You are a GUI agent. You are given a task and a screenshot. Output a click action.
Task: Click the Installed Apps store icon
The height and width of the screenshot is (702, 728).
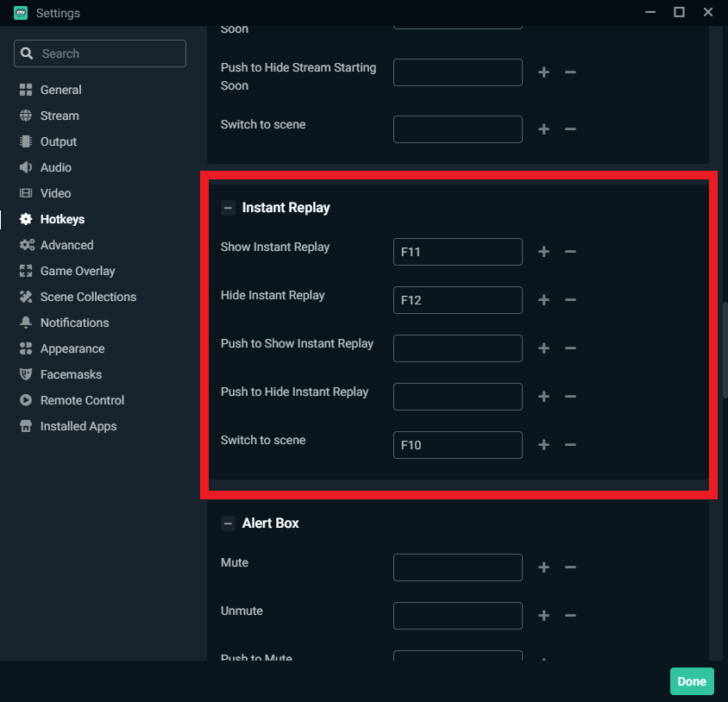coord(25,426)
